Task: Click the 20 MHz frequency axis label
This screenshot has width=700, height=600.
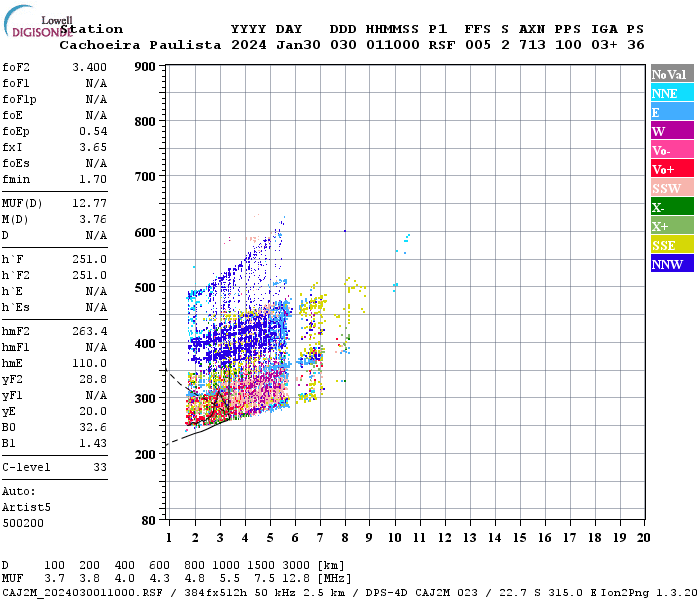Action: click(643, 538)
